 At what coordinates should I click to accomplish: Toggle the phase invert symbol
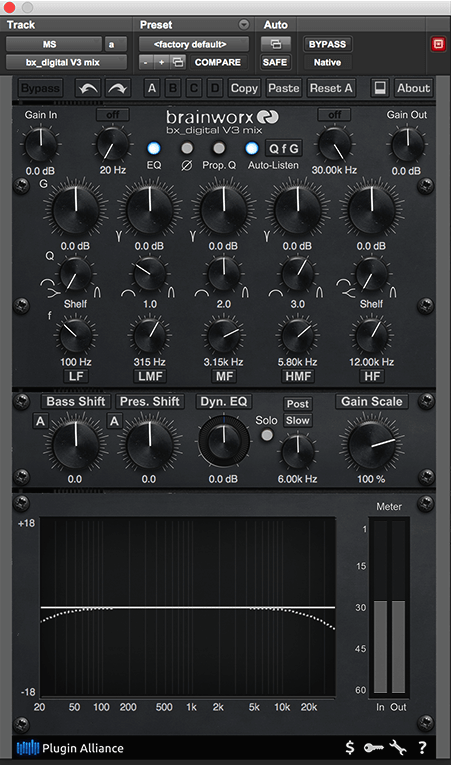(x=186, y=165)
